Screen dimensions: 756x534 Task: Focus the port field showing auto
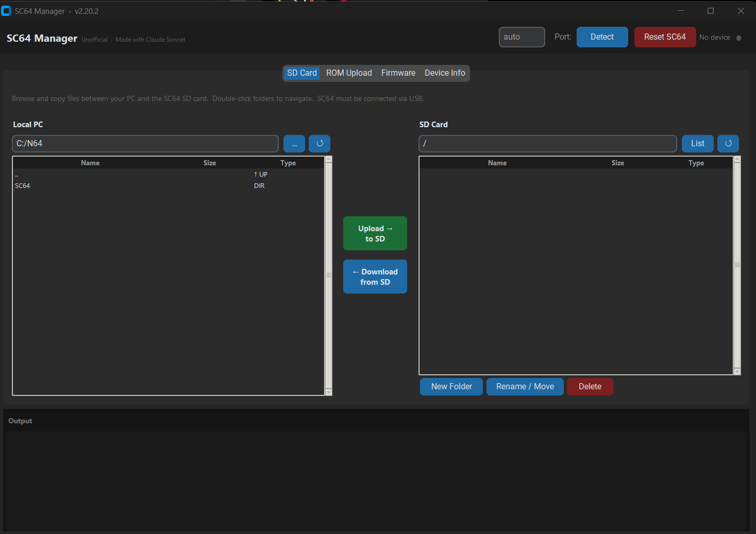pyautogui.click(x=522, y=37)
